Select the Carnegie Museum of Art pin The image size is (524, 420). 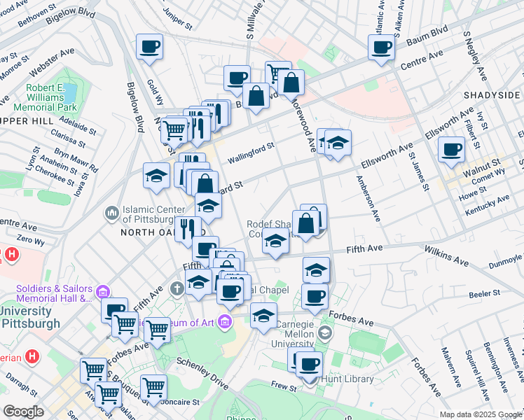(x=225, y=321)
